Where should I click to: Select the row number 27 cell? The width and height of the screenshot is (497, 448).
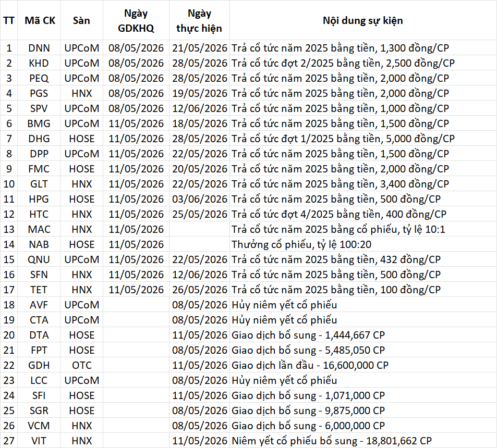[x=9, y=441]
